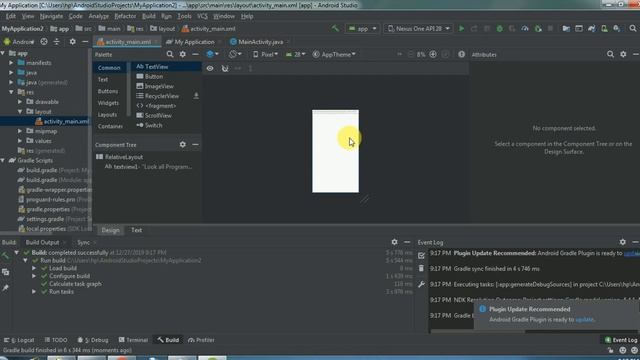The height and width of the screenshot is (360, 640).
Task: Switch to My Application editor tab
Action: click(194, 42)
